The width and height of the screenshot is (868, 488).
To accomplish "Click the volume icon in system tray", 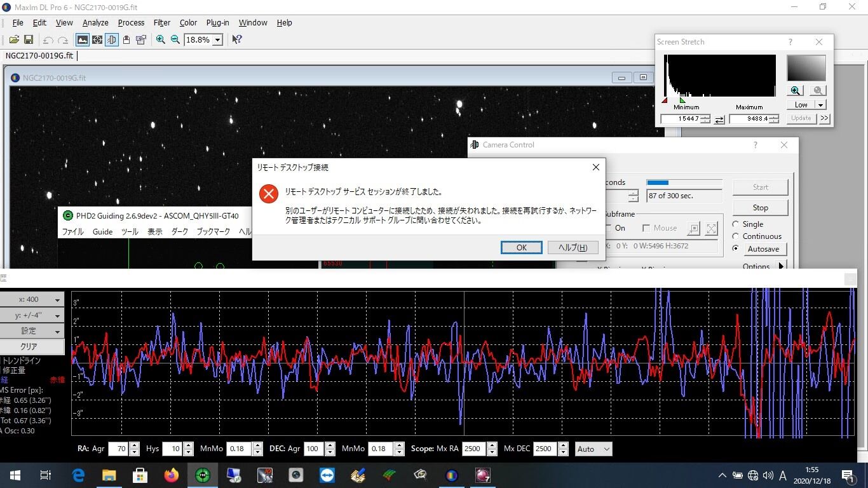I will click(768, 475).
